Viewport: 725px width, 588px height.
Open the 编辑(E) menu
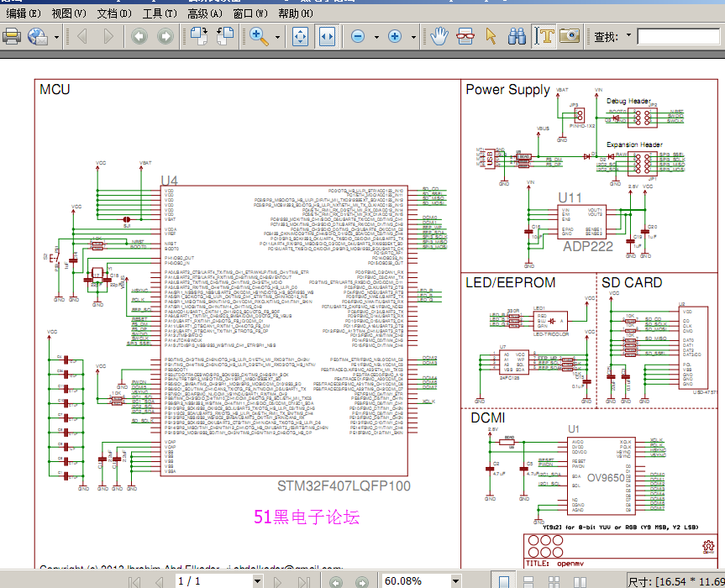point(24,13)
